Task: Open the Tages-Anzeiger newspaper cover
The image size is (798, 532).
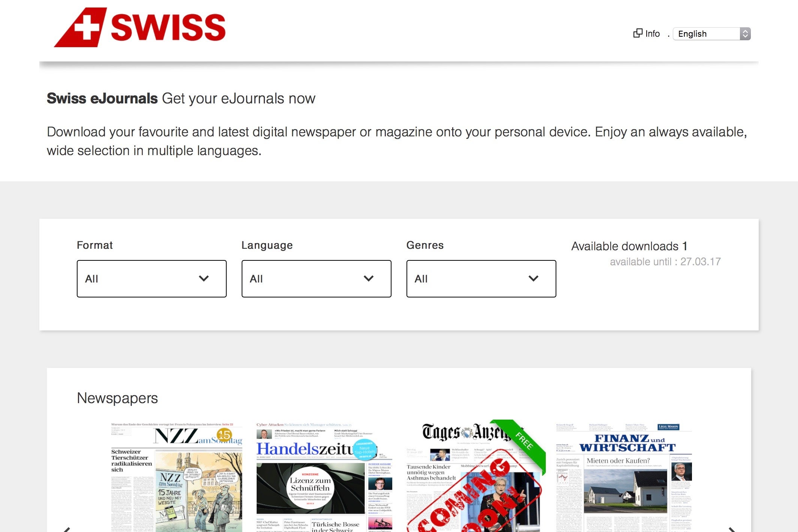Action: pyautogui.click(x=475, y=476)
